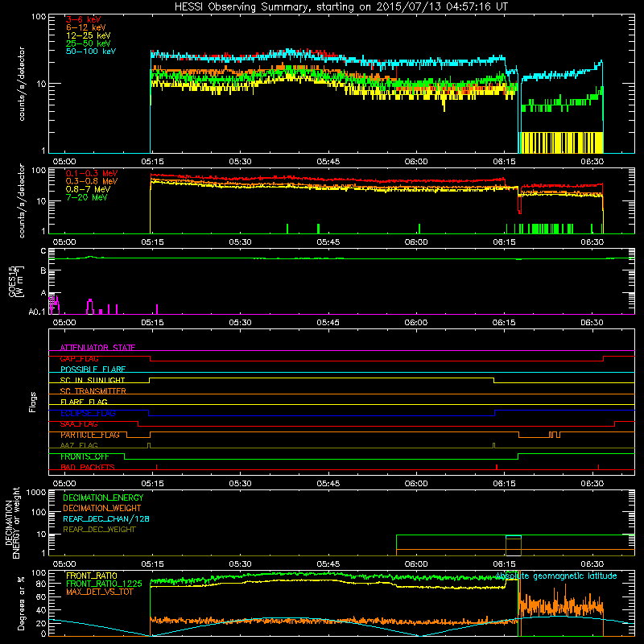Click counts/s/detector axis title of keV panel

[22, 84]
